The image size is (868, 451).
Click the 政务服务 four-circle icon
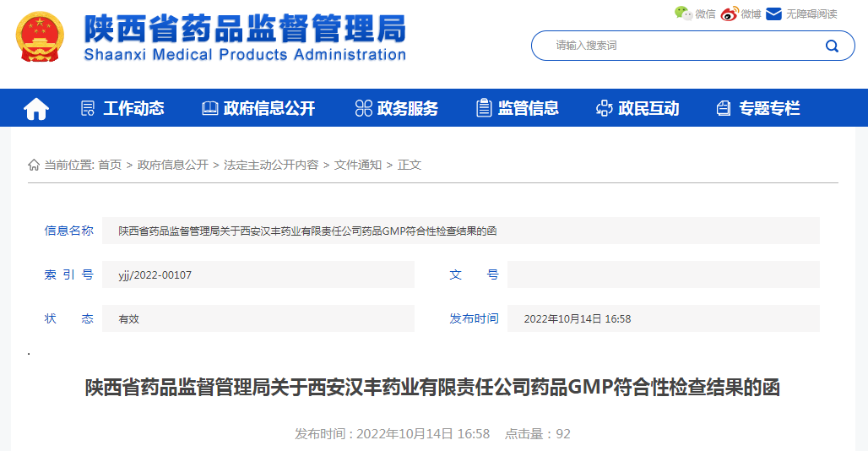363,108
